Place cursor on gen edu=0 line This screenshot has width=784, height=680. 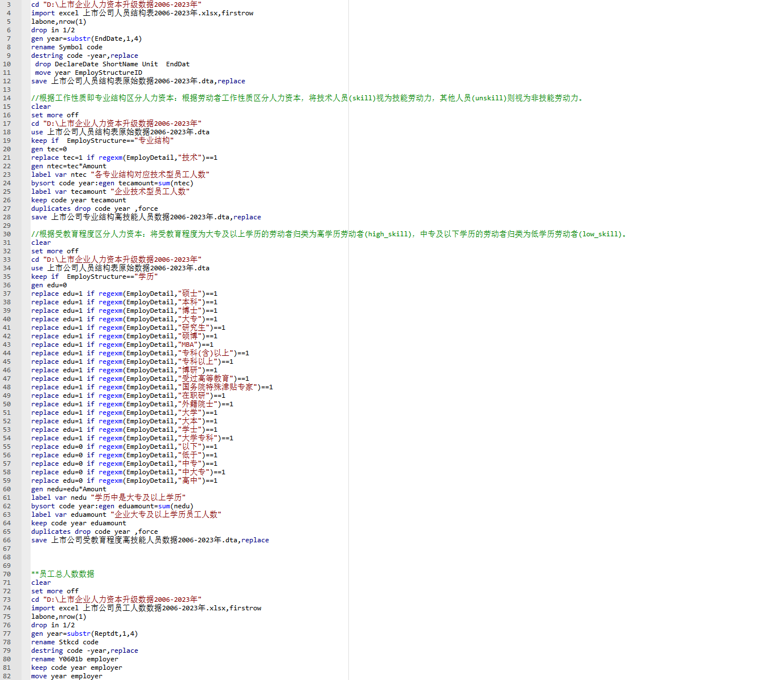49,285
